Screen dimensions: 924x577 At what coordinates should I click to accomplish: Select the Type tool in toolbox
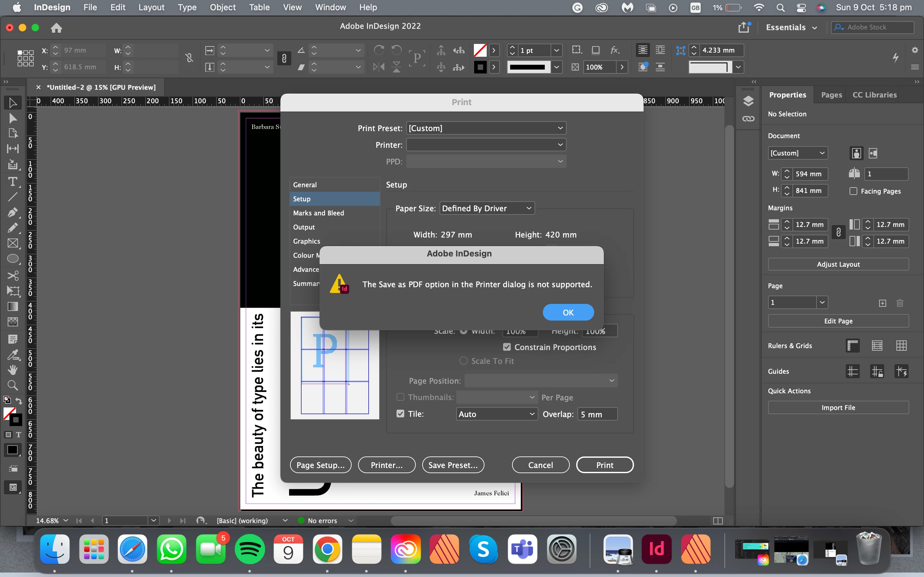click(x=13, y=182)
